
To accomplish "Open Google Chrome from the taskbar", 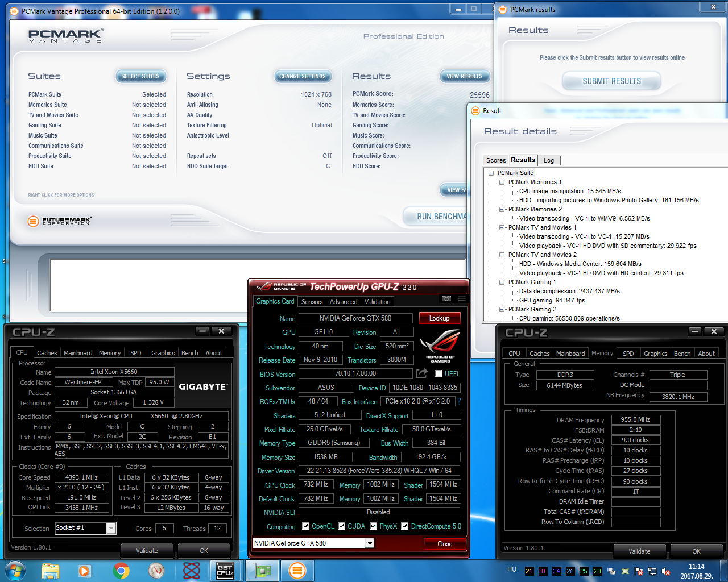I will [121, 570].
